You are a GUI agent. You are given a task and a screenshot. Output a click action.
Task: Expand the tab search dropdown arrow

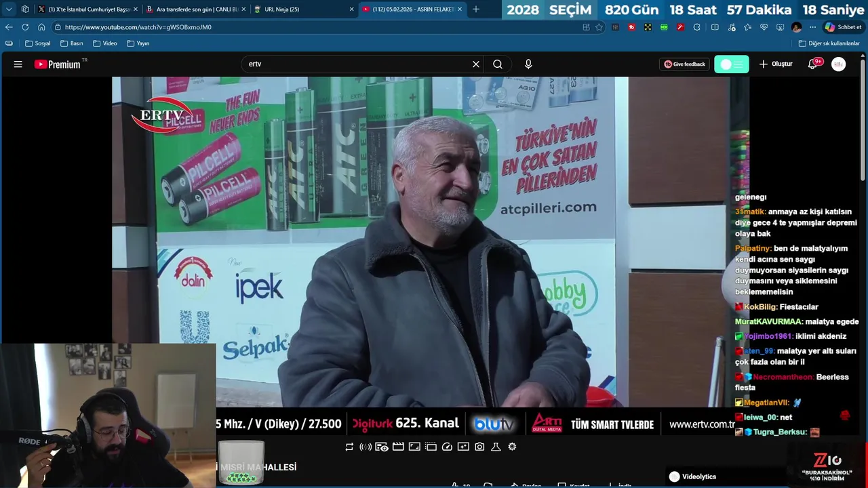coord(9,9)
